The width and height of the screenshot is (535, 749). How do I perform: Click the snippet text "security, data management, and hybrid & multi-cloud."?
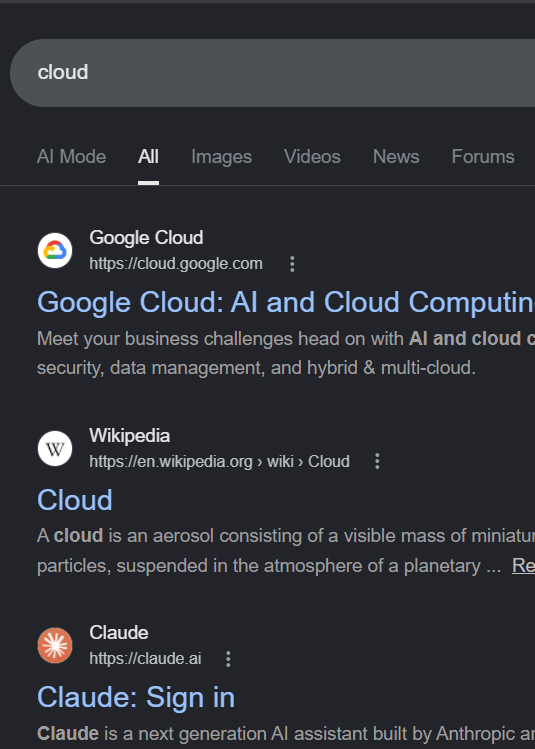point(257,368)
